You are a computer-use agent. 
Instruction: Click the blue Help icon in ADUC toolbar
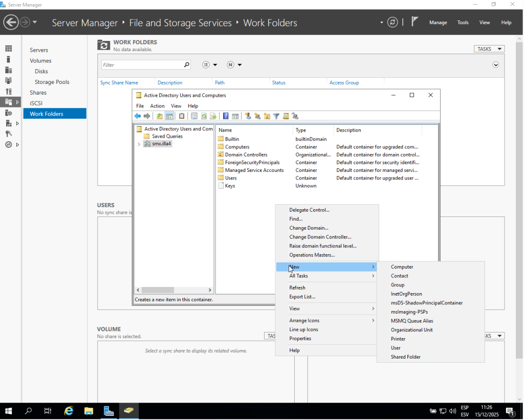226,116
